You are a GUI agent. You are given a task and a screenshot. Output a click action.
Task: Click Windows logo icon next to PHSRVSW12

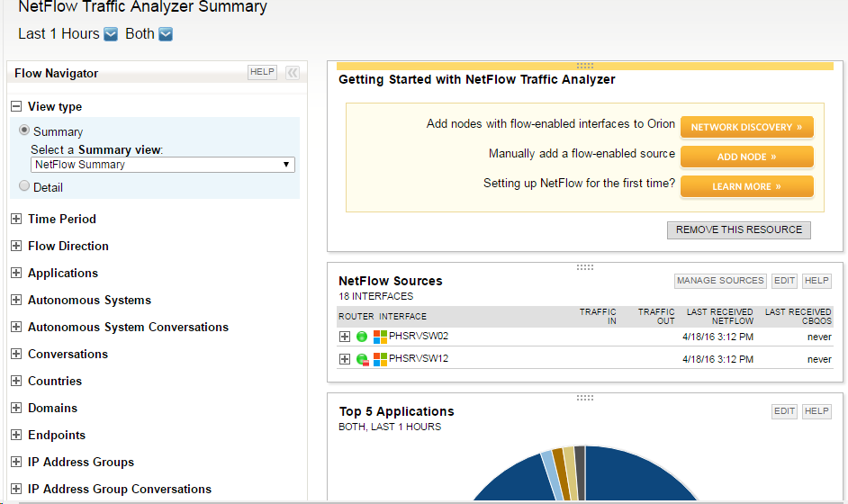point(380,359)
